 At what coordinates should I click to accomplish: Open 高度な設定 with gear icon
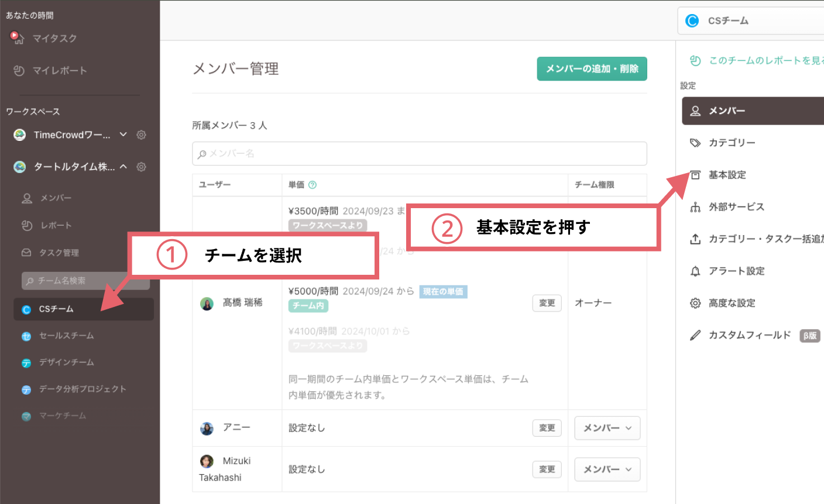(x=732, y=303)
